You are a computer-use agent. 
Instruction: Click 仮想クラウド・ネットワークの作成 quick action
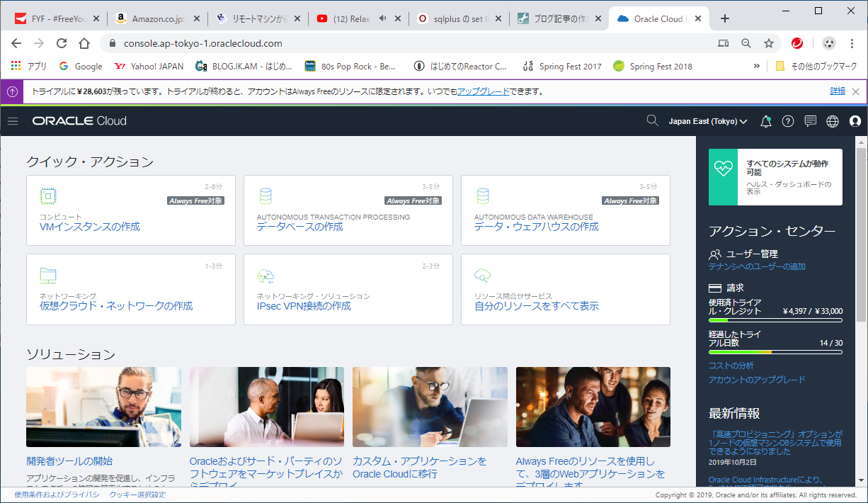[x=116, y=306]
